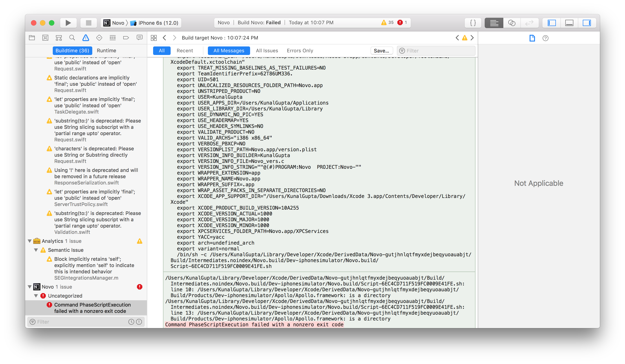625x364 pixels.
Task: Click Recent filter button in toolbar
Action: pos(184,51)
